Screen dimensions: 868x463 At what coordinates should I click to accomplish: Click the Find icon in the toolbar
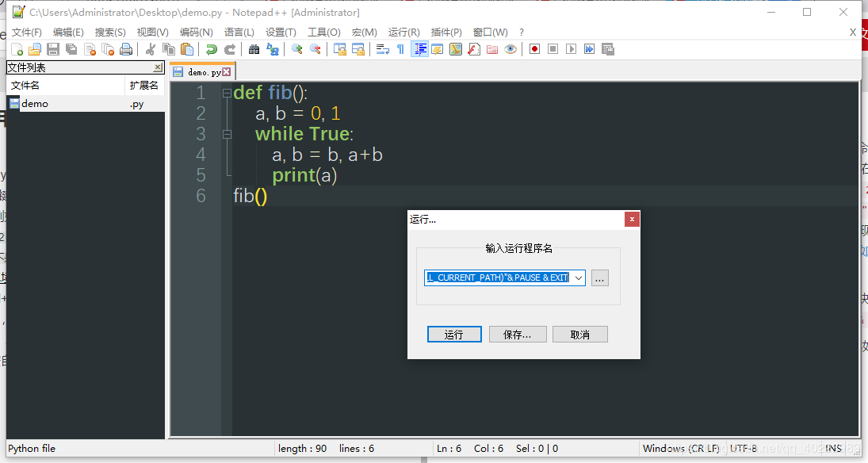click(x=253, y=49)
